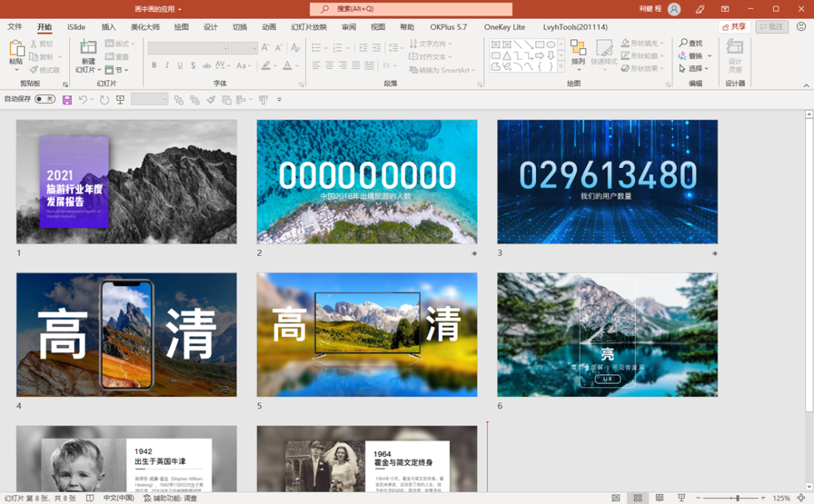Click the Normal view icon in status bar
The image size is (814, 504).
click(616, 498)
